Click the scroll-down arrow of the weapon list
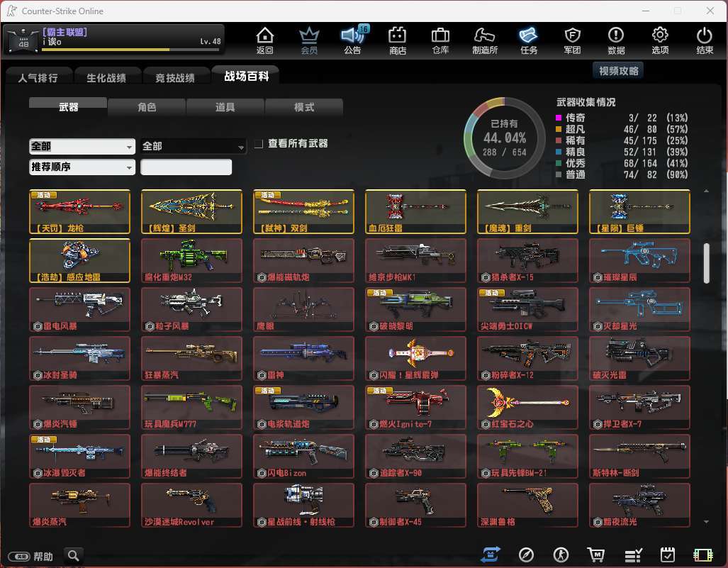 (707, 522)
